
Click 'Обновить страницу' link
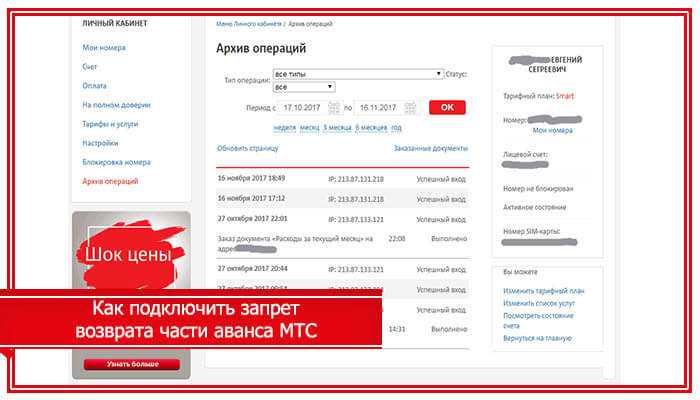[248, 148]
